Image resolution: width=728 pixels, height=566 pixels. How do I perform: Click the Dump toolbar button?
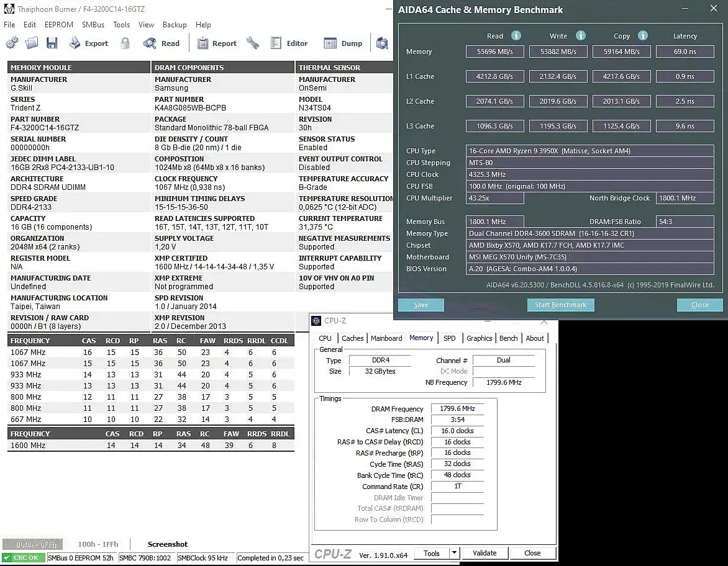[343, 43]
